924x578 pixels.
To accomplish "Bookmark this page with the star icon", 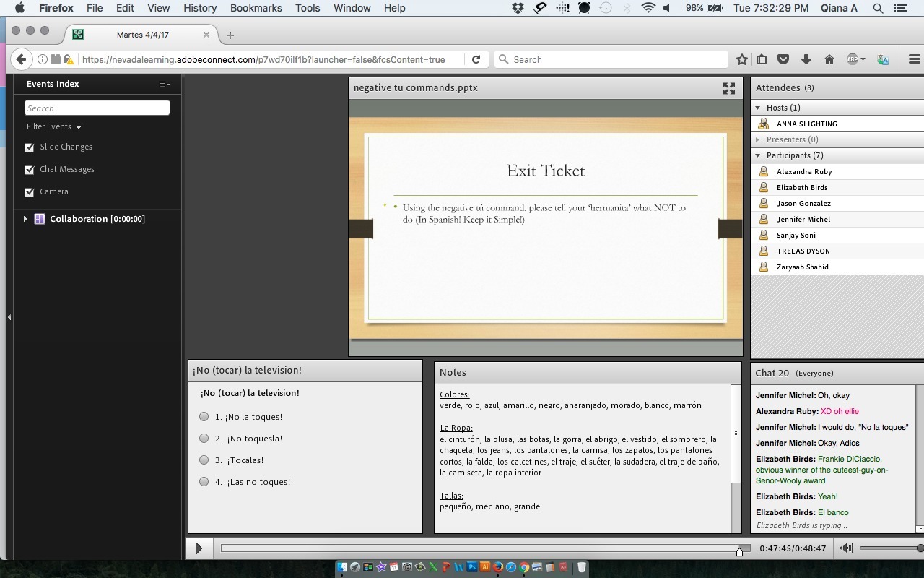I will [x=741, y=60].
